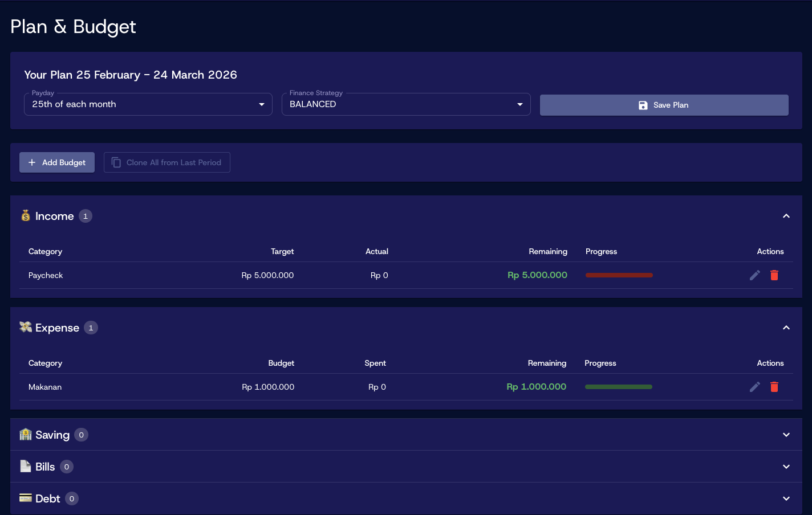Click the pencil icon for Makanan
Screen dimensions: 812x515
pos(754,387)
